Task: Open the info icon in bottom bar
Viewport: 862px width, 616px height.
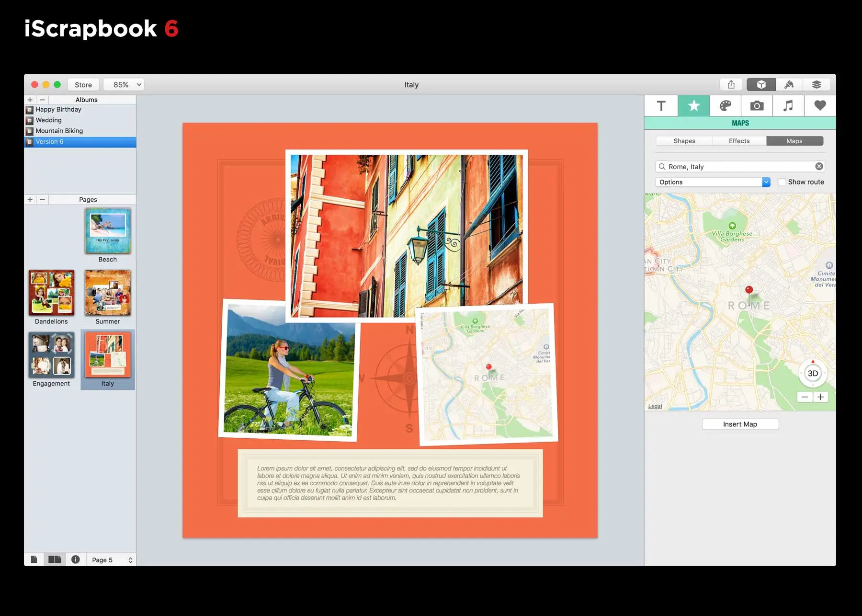Action: pyautogui.click(x=76, y=559)
